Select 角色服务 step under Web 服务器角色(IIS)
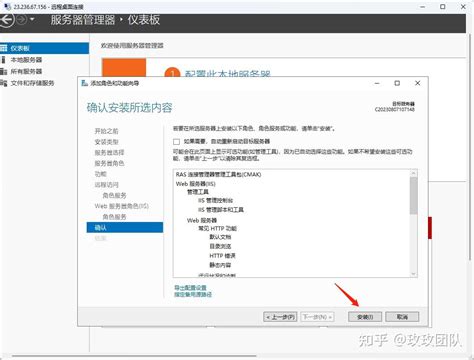The height and width of the screenshot is (360, 474). coord(114,217)
